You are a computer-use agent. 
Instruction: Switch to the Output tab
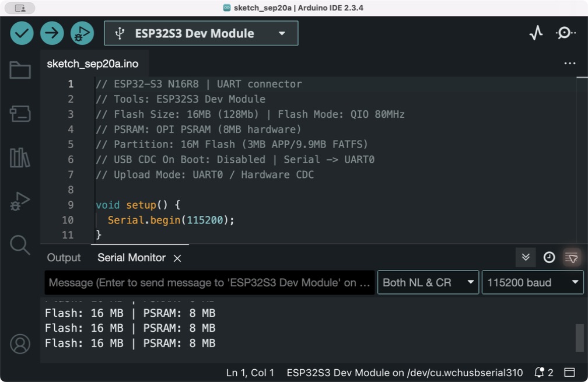coord(64,258)
